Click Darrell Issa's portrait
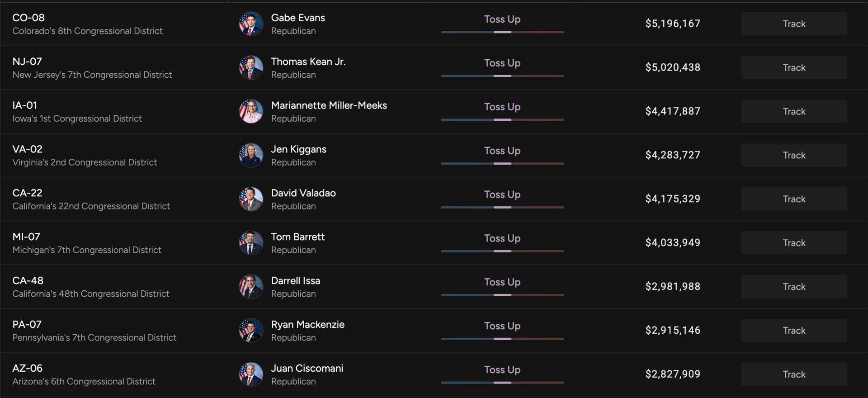 (251, 287)
